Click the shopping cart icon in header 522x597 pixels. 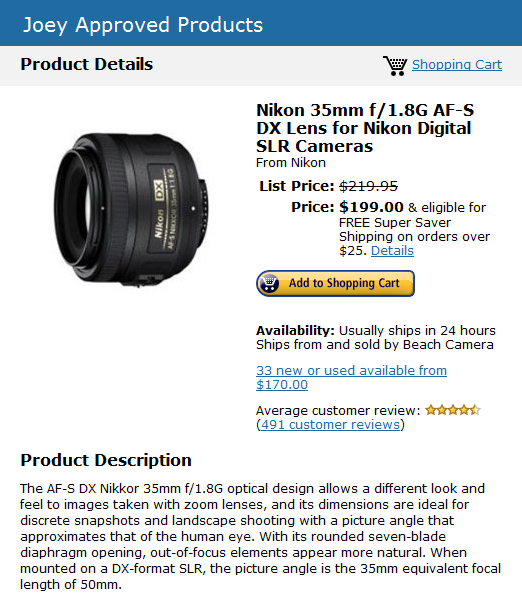pos(395,65)
